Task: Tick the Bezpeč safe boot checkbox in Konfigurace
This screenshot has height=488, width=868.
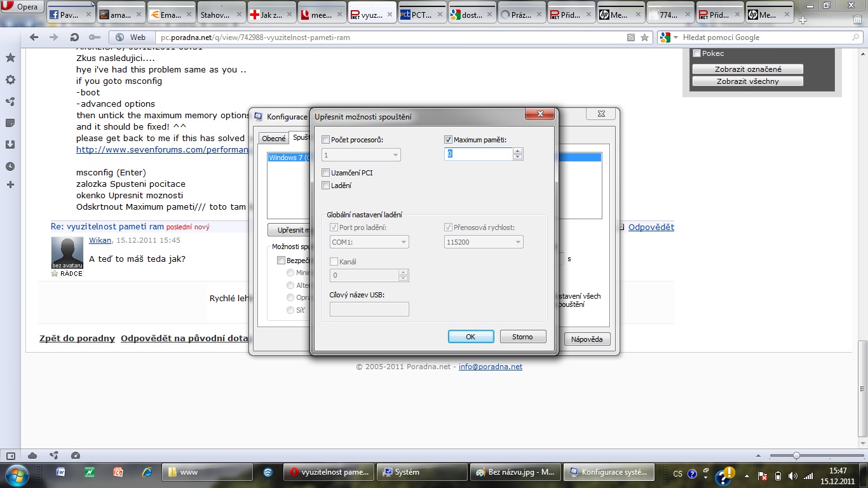Action: [281, 260]
